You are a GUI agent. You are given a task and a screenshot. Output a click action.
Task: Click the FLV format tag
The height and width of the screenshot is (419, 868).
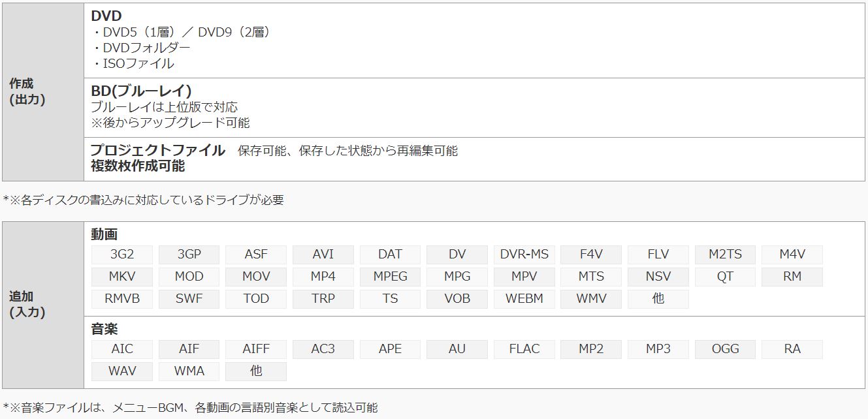(x=658, y=255)
